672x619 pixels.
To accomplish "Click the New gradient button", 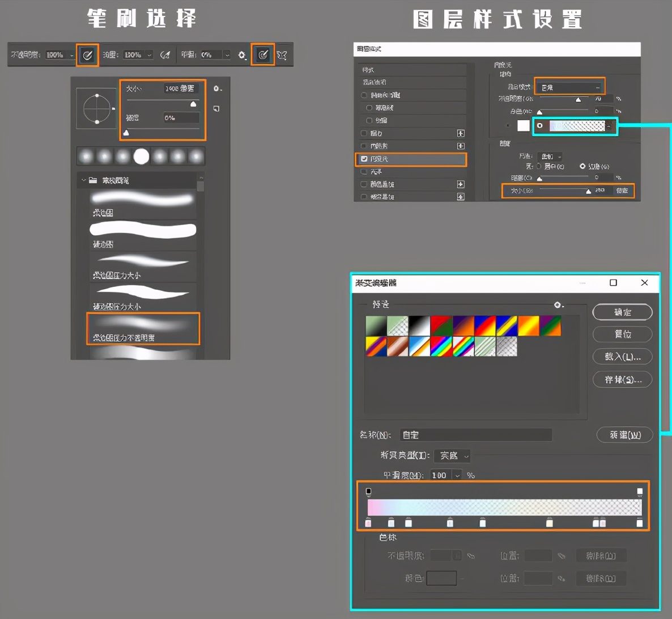I will pos(624,435).
